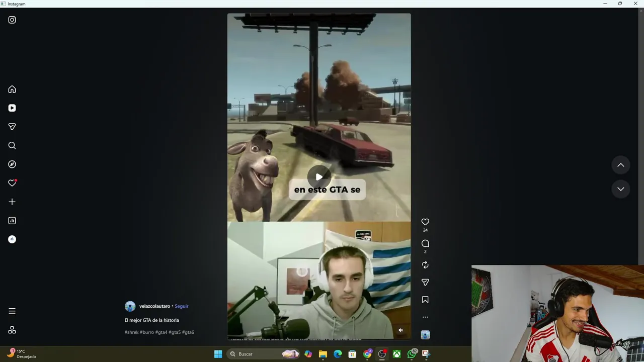This screenshot has width=644, height=362.
Task: Click the Instagram logo in the sidebar
Action: [12, 20]
